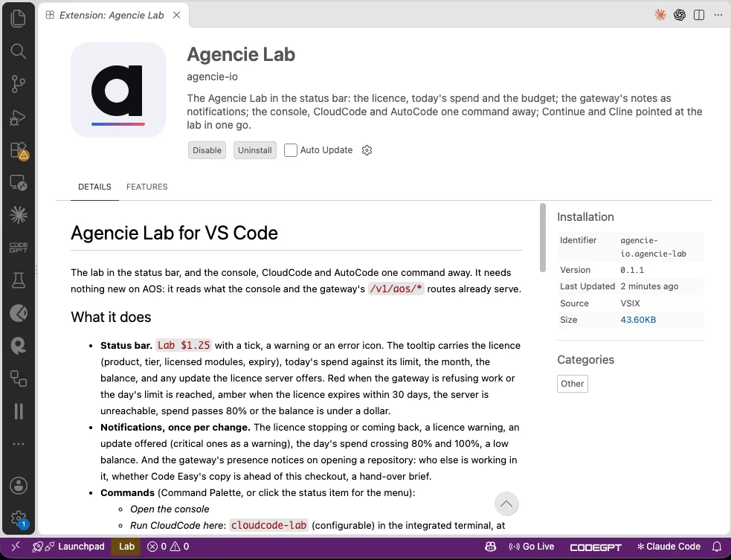Click the Installation section heading
Screen dimensions: 731x560
[x=585, y=217]
